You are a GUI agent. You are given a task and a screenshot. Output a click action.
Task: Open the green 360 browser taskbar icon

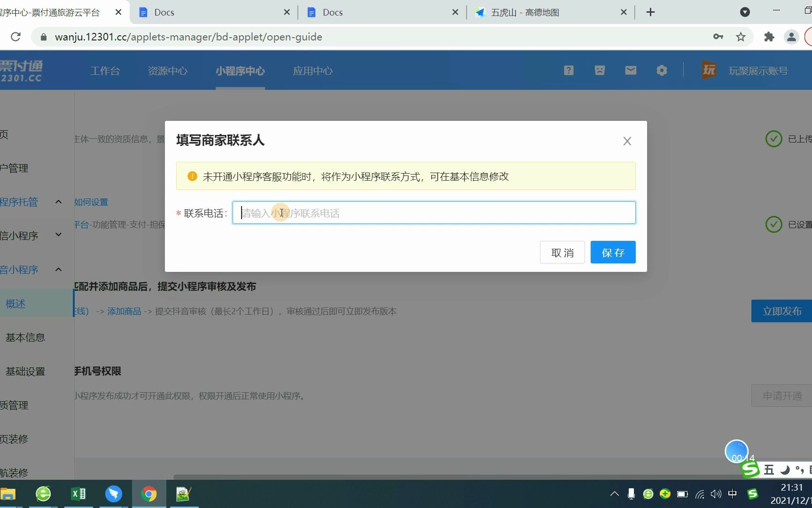coord(43,494)
